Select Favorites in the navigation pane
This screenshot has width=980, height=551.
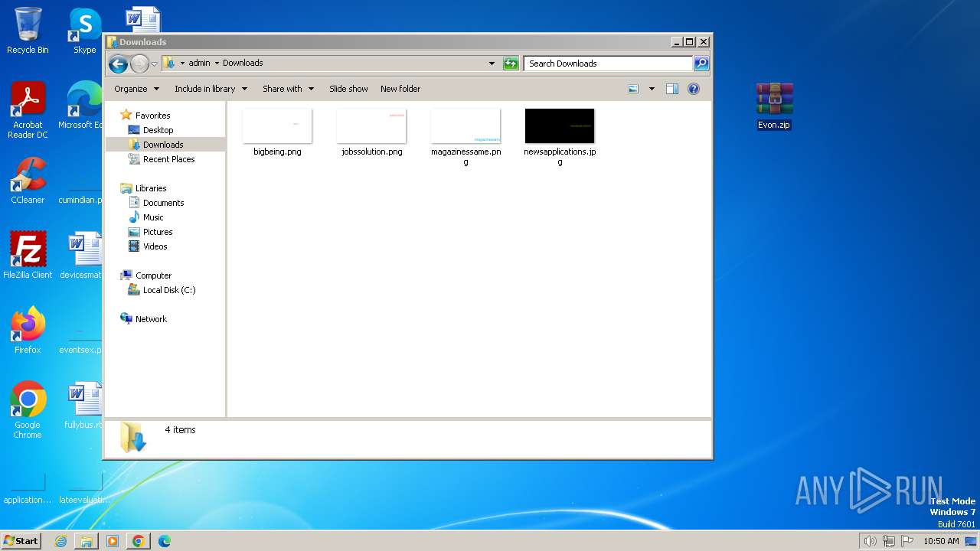click(152, 116)
